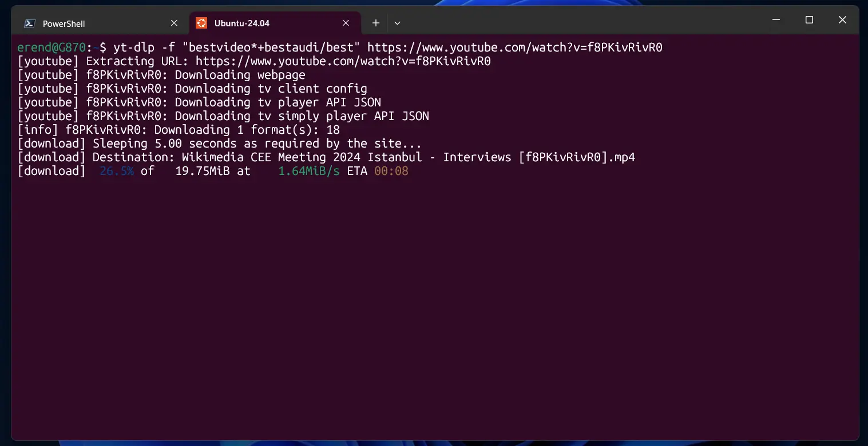Screen dimensions: 868x446
Task: Click the "Downloading webpage" output line
Action: click(x=161, y=75)
